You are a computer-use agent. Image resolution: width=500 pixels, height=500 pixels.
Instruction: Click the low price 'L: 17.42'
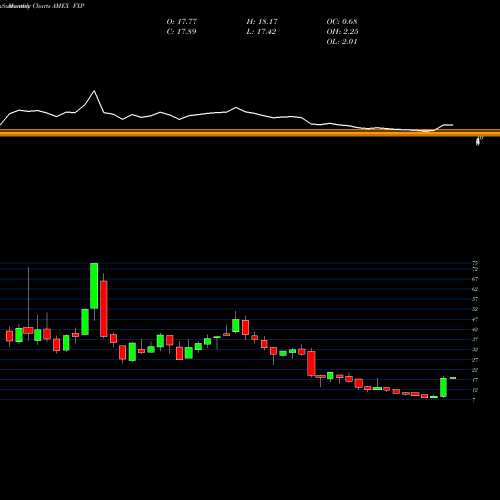(x=261, y=32)
